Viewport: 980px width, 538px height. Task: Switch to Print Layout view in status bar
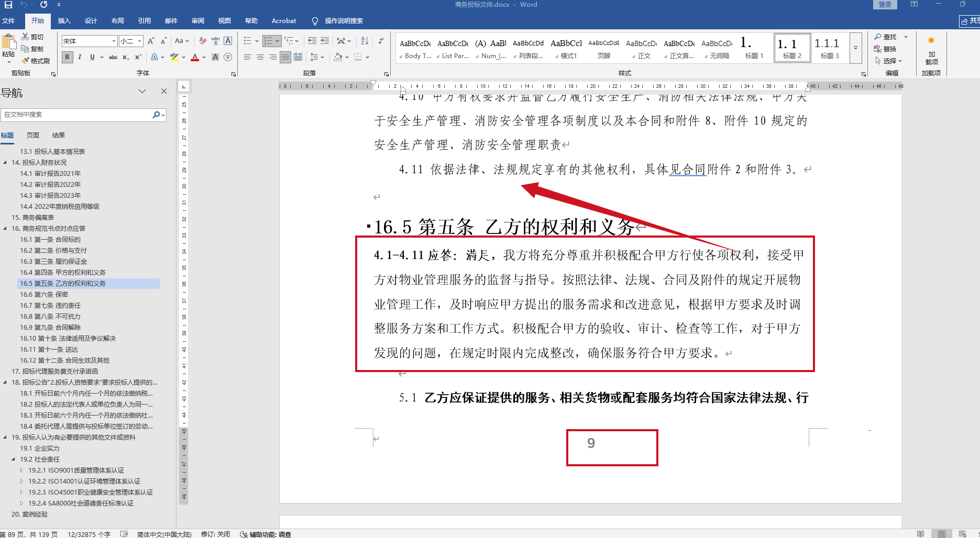click(942, 534)
